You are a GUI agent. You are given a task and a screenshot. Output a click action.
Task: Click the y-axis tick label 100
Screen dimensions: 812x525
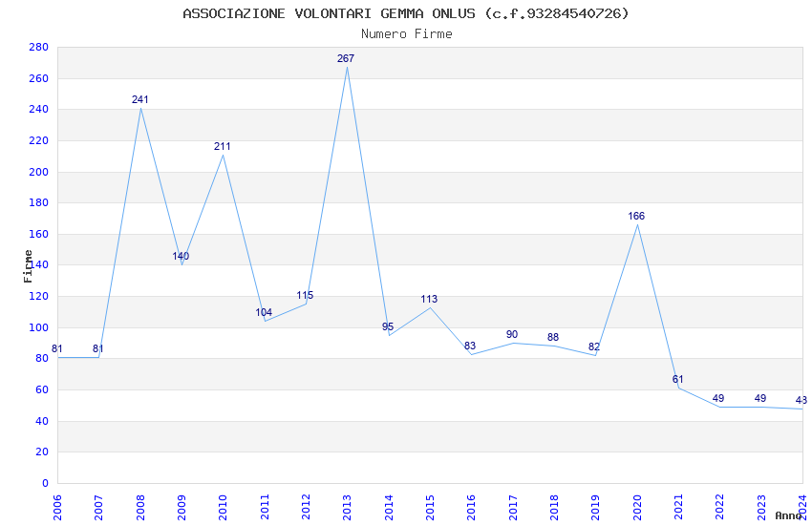[39, 328]
